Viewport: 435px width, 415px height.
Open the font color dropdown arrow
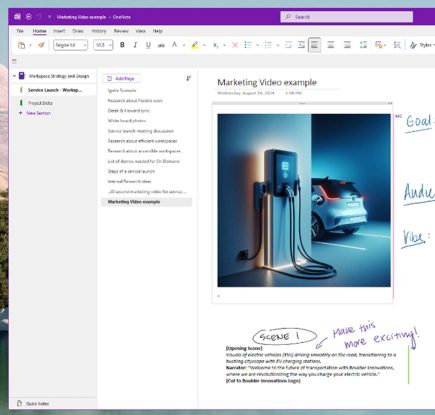pyautogui.click(x=184, y=45)
